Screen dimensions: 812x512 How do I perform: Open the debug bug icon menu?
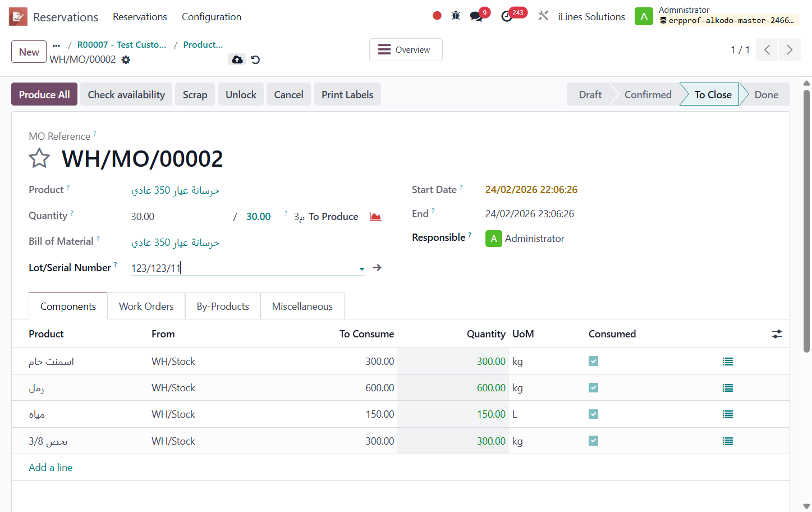456,16
